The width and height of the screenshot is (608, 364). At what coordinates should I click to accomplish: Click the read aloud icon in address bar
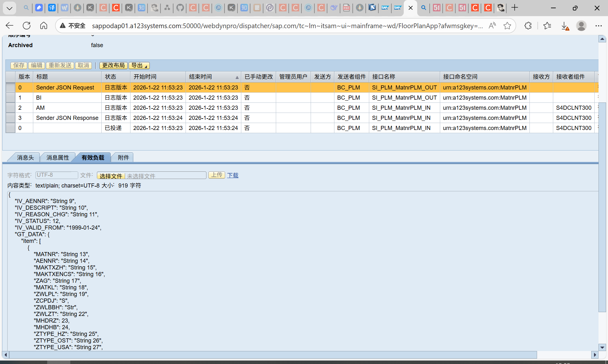pos(492,26)
